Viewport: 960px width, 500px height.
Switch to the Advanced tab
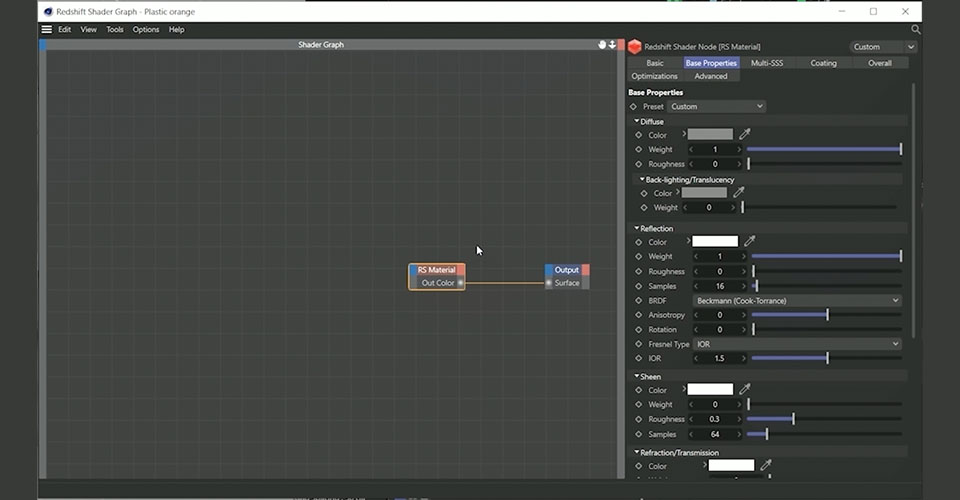point(711,76)
